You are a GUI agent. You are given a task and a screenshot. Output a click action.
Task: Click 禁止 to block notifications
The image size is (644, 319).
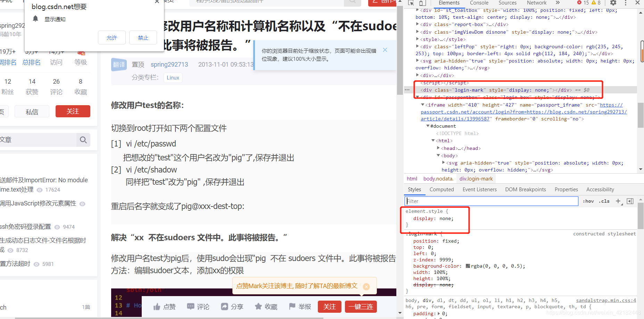tap(143, 37)
